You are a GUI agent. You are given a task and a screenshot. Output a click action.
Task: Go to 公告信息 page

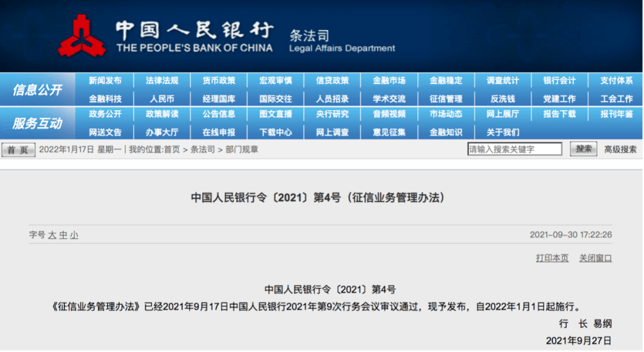(x=219, y=114)
